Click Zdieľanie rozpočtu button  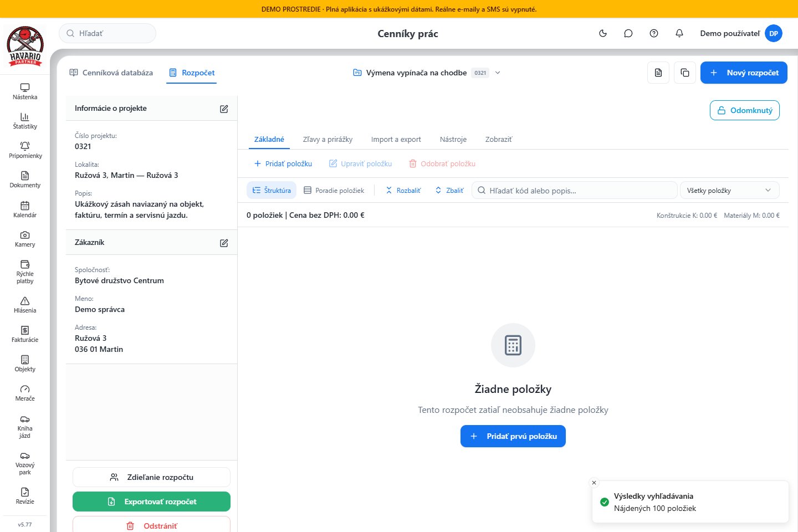pyautogui.click(x=151, y=477)
